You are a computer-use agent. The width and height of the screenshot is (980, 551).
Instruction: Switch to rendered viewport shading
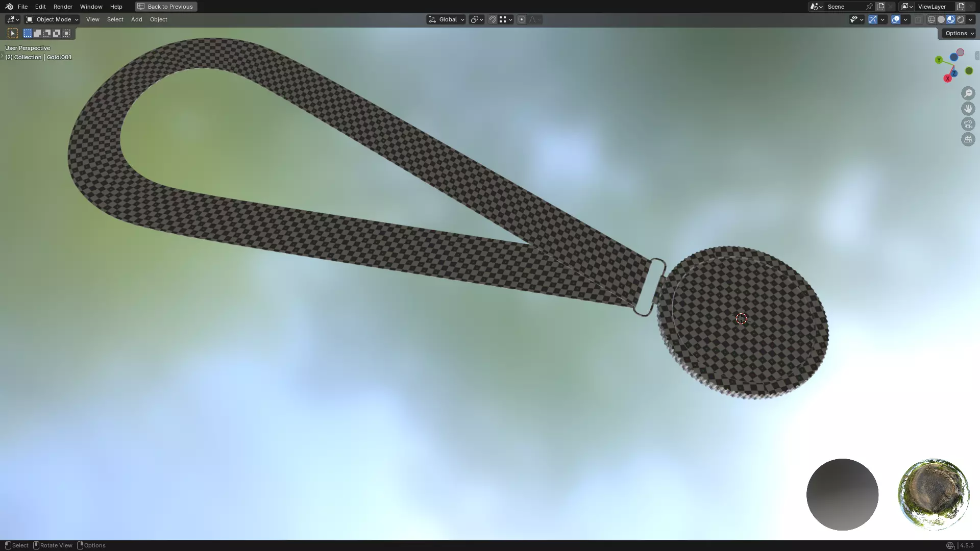[961, 19]
